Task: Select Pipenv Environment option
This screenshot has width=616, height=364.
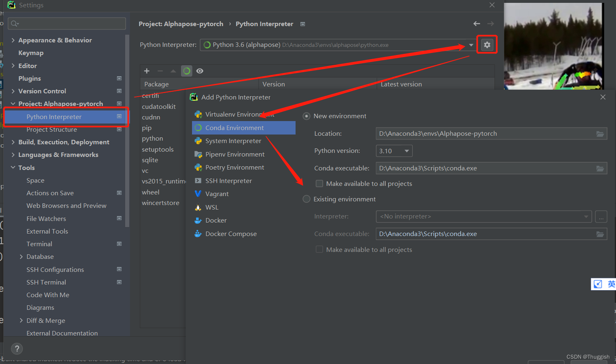Action: (x=244, y=154)
